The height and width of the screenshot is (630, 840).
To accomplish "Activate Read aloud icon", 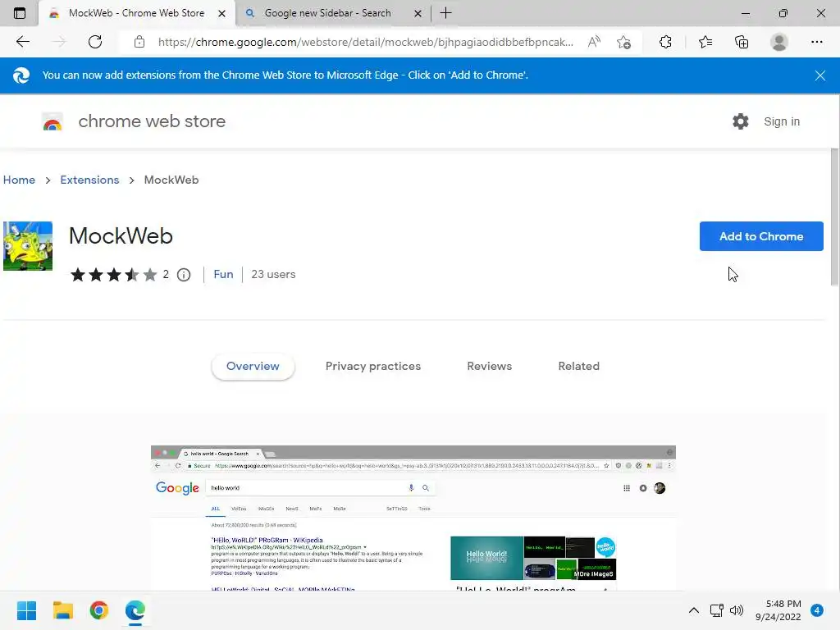I will [594, 42].
